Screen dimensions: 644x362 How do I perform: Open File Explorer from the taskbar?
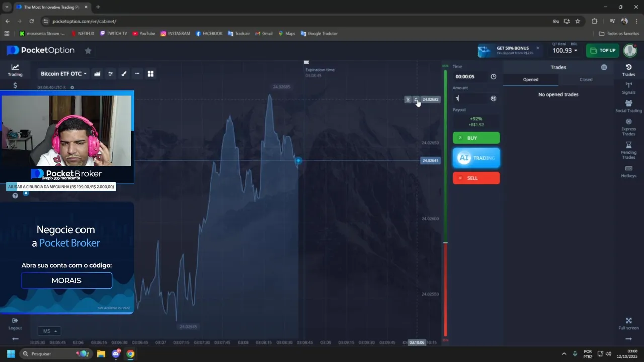pyautogui.click(x=101, y=354)
